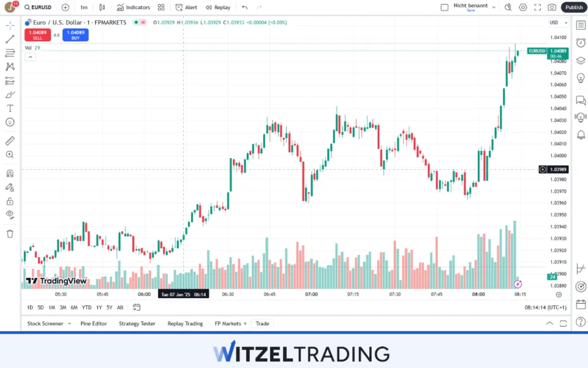Select the ruler measure tool

(10, 141)
